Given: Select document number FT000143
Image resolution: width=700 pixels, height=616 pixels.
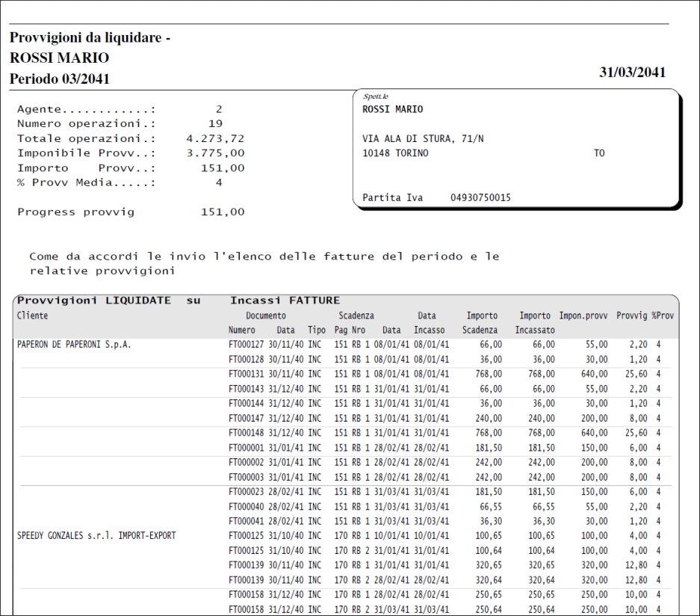Looking at the screenshot, I should click(x=246, y=389).
